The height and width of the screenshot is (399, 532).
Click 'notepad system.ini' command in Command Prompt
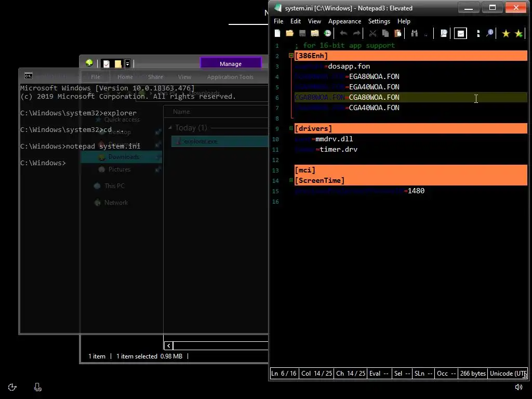103,146
